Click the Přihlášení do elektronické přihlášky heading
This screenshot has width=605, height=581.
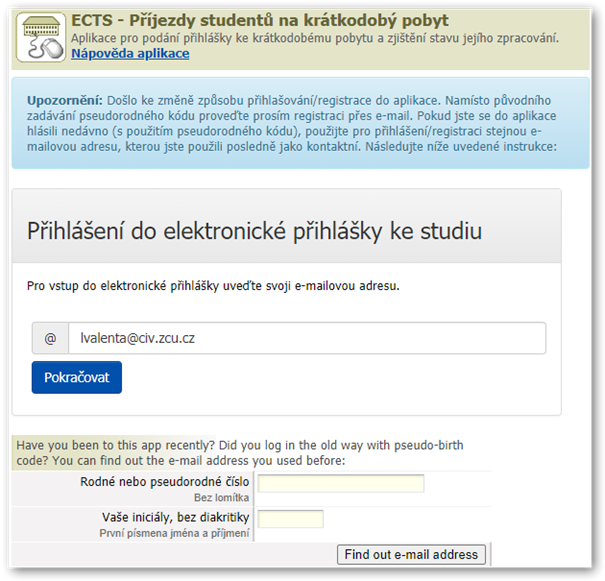click(254, 231)
